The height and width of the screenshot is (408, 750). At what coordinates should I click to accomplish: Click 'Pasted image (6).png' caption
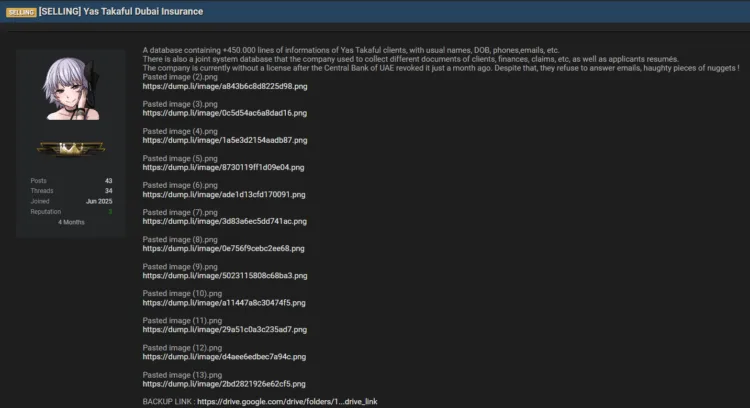(x=180, y=186)
